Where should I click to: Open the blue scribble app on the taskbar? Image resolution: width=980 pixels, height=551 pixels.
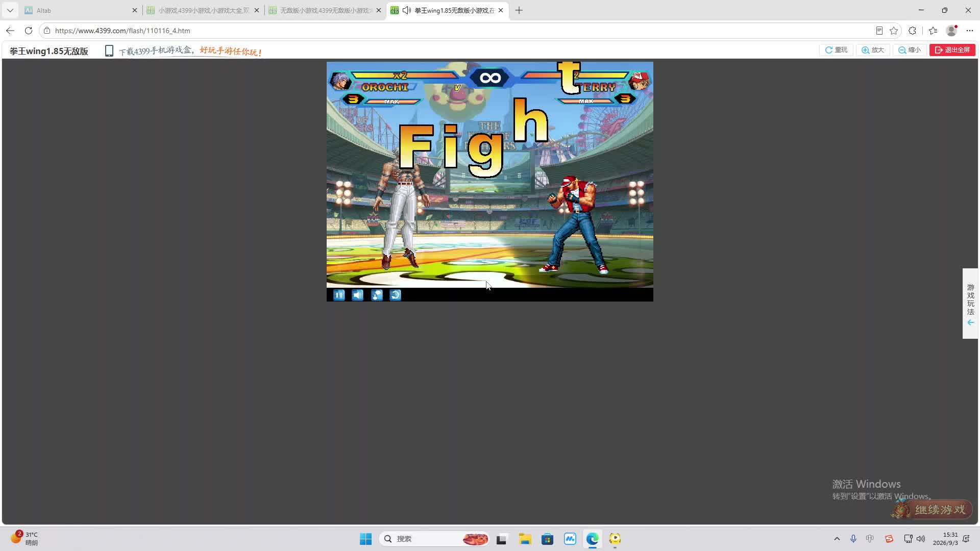point(570,539)
